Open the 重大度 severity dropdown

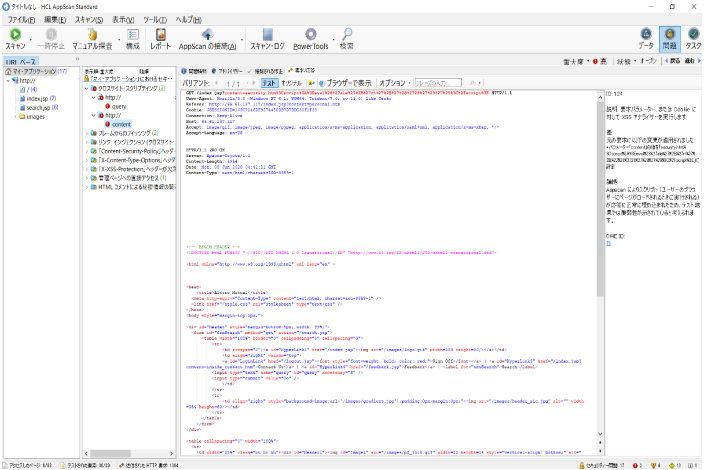(576, 61)
